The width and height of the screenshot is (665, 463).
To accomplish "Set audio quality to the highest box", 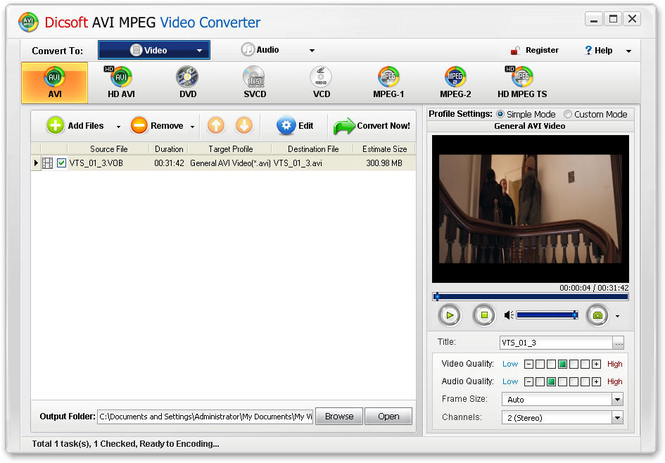I will point(585,382).
